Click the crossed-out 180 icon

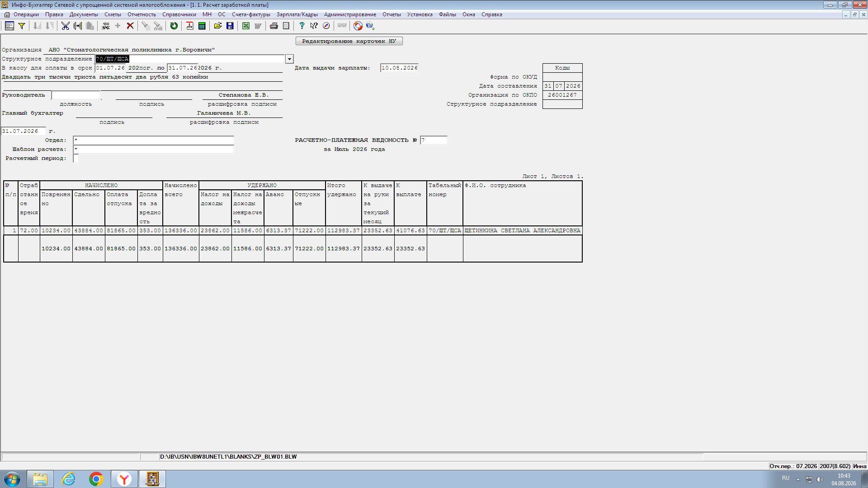point(106,26)
